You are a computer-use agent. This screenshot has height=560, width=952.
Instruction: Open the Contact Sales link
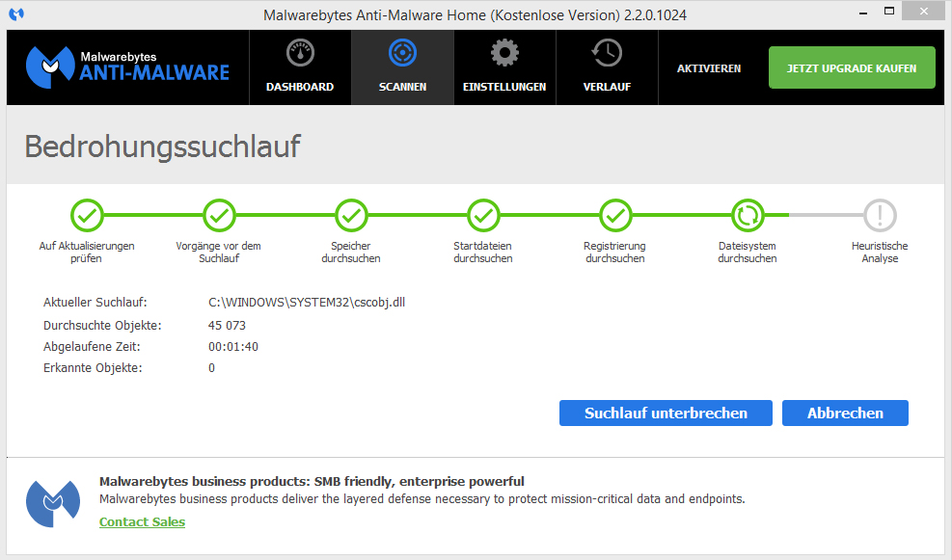pyautogui.click(x=142, y=521)
